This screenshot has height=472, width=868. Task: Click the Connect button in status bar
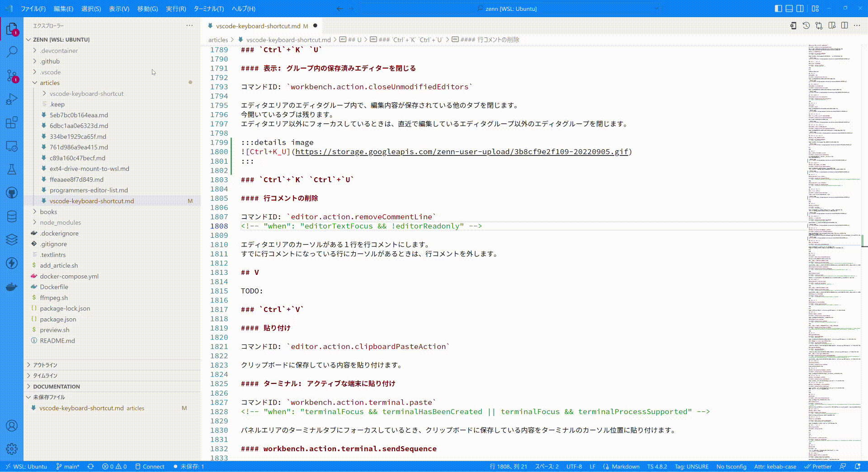(150, 467)
